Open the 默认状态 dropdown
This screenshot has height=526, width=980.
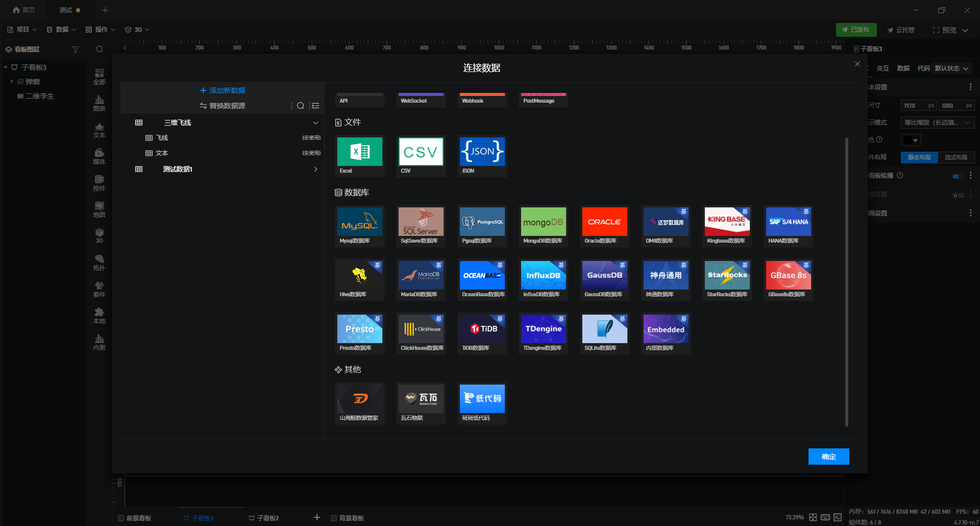click(951, 68)
